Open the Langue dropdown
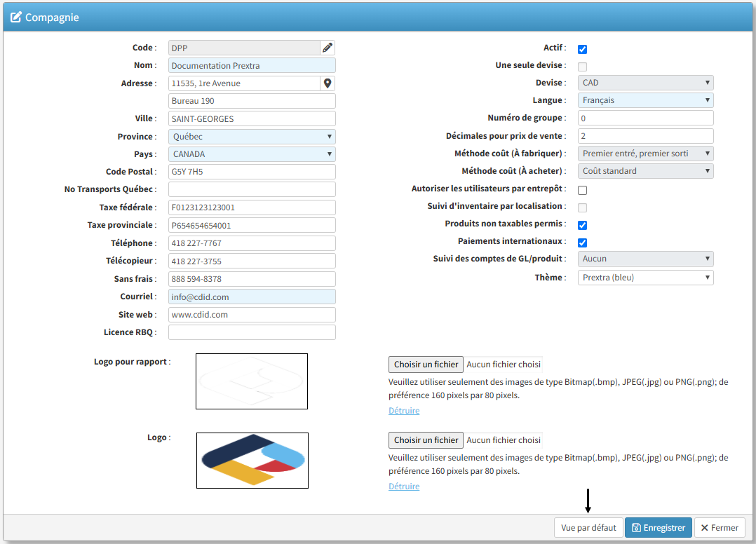Screen dimensions: 756x544 point(646,100)
